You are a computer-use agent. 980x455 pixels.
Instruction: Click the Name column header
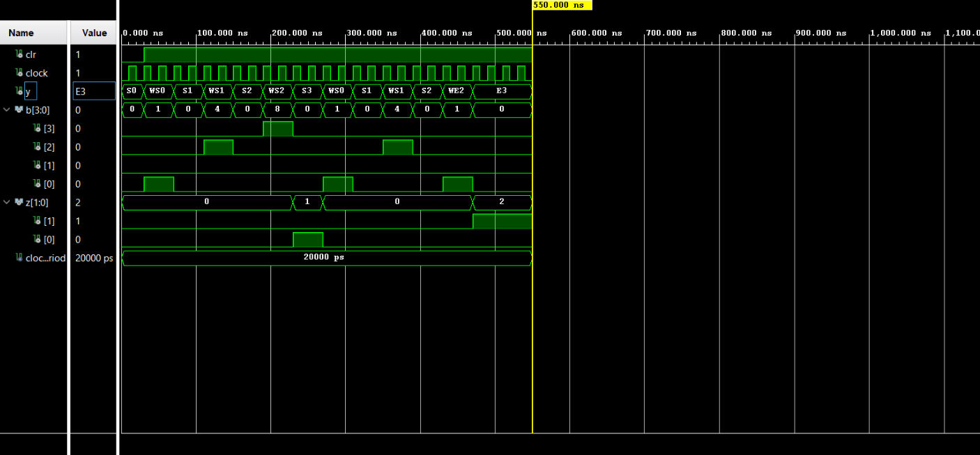coord(21,33)
